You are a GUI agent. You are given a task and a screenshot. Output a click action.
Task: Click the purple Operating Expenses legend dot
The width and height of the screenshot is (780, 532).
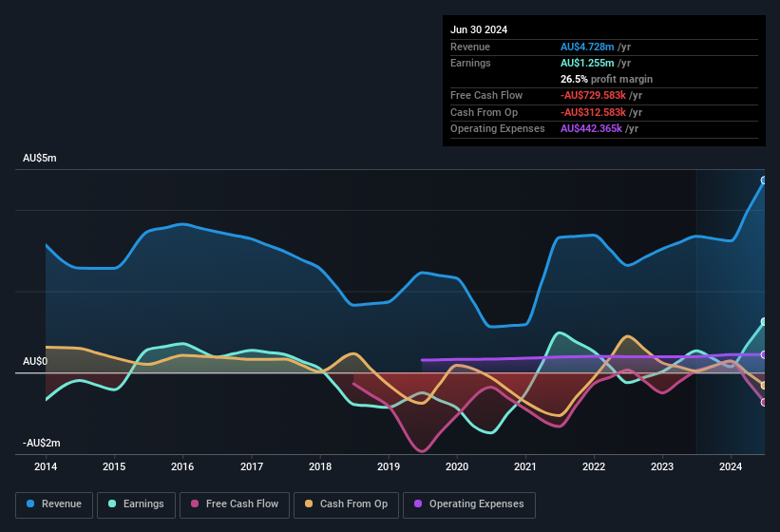coord(418,504)
